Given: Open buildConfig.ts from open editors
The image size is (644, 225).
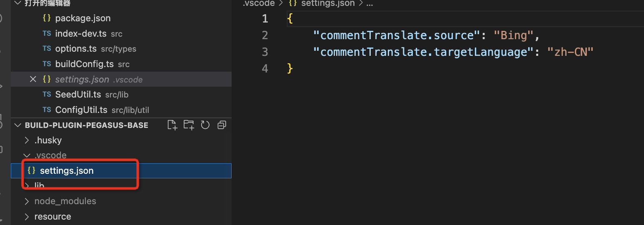Looking at the screenshot, I should tap(121, 64).
